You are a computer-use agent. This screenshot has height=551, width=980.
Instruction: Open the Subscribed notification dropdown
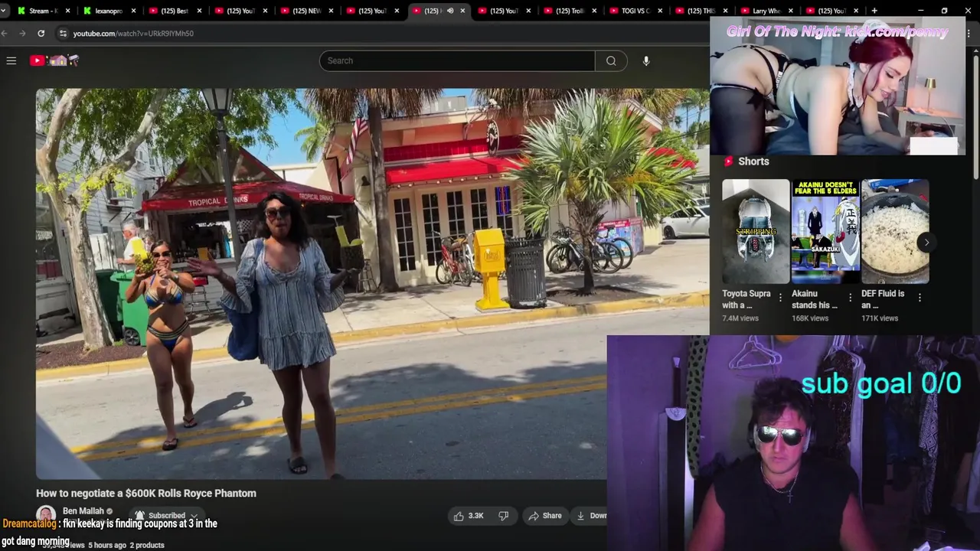[x=165, y=516]
